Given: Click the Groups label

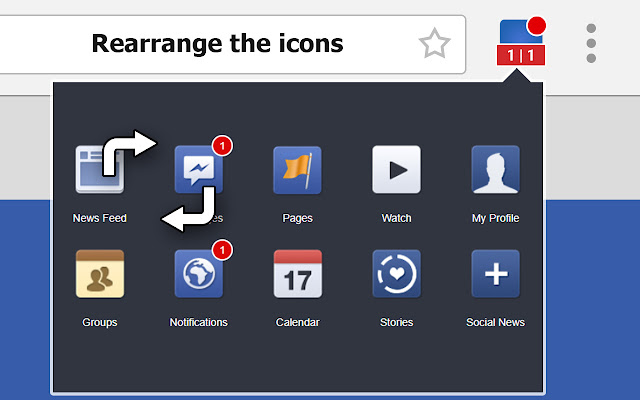Looking at the screenshot, I should tap(100, 322).
